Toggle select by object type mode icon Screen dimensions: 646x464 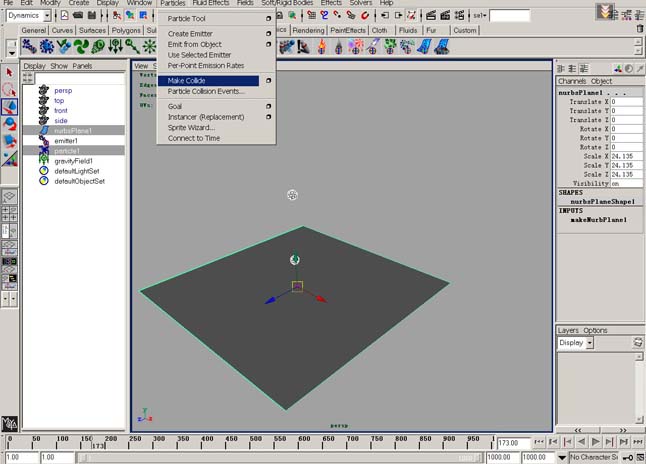(x=130, y=16)
